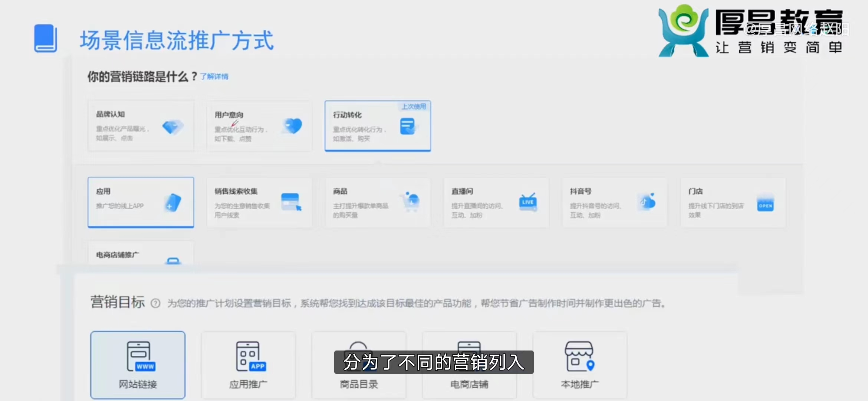Select the 销售线索收集 option card
Viewport: 868px width, 401px height.
[x=259, y=202]
